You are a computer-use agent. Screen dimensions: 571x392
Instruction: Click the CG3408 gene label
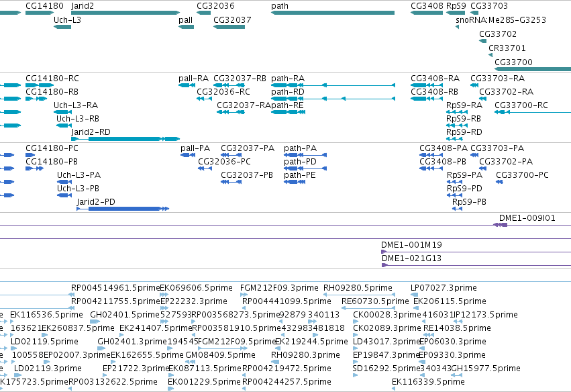click(427, 6)
